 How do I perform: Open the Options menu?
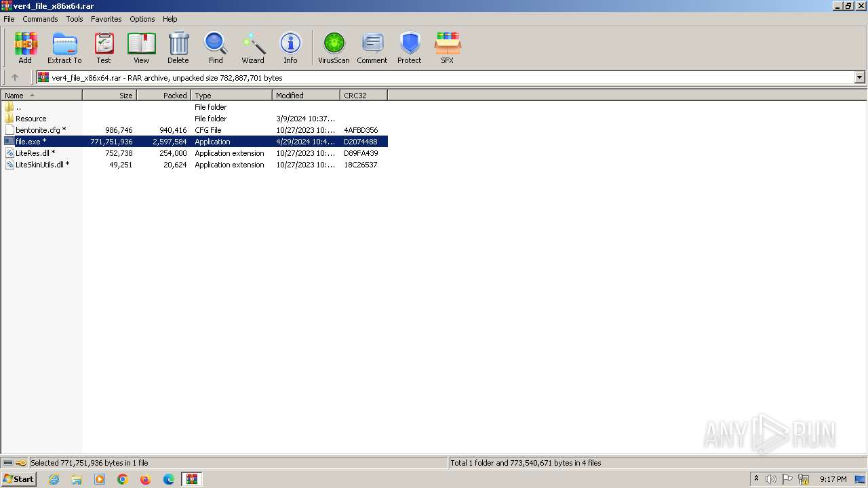(142, 19)
